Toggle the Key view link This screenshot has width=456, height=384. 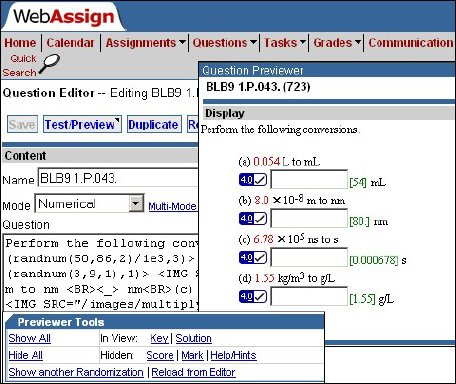click(159, 338)
